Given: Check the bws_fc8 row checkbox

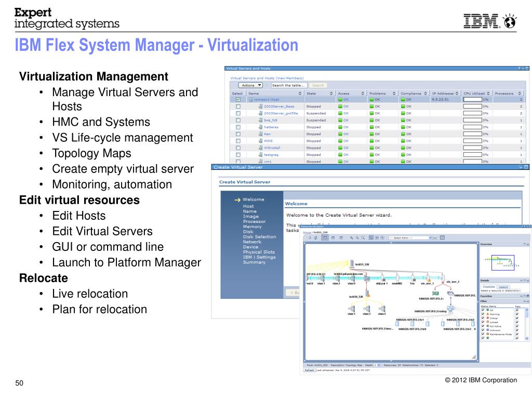Looking at the screenshot, I should (238, 120).
